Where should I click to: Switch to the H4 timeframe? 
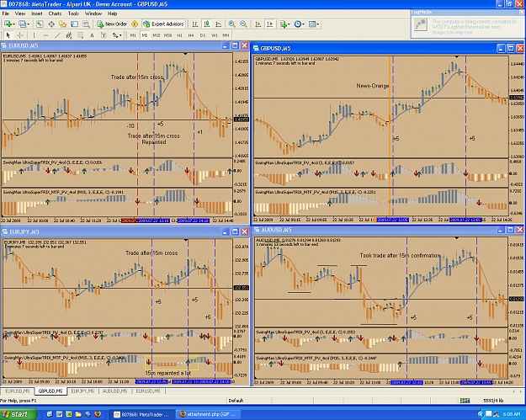[x=191, y=35]
